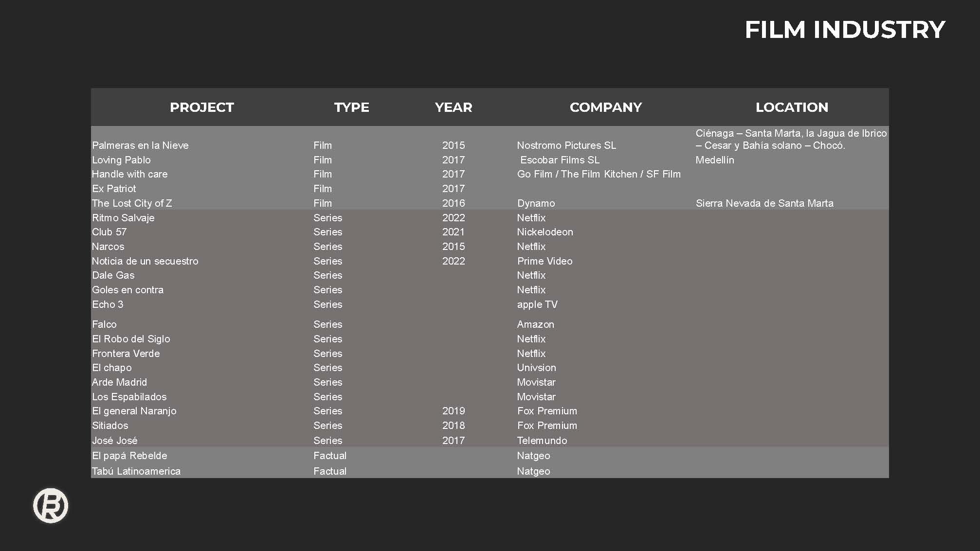Click the 'Univsion' company cell

[536, 368]
